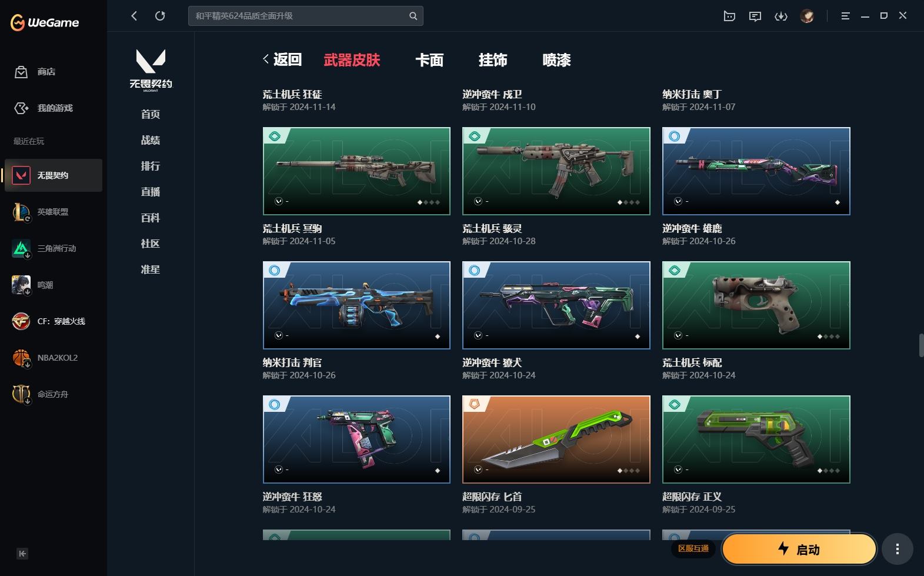Click the vertical scrollbar handle
This screenshot has width=924, height=576.
click(x=921, y=345)
